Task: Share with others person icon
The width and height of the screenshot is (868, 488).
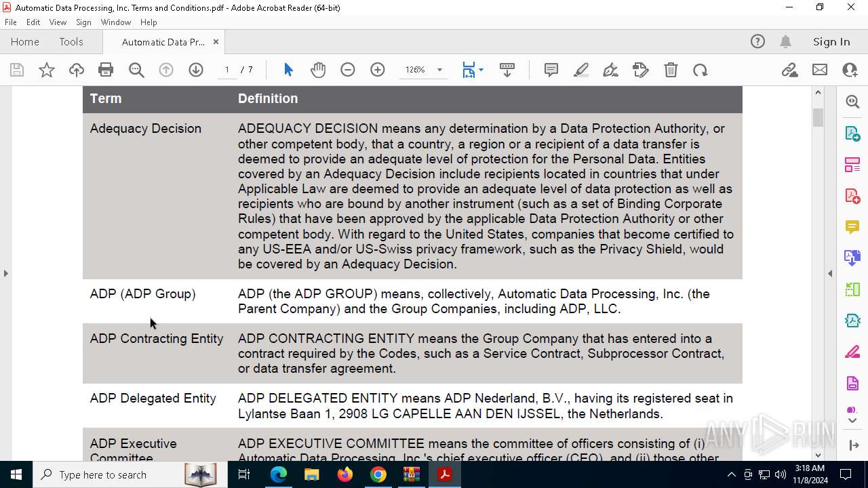Action: (x=850, y=70)
